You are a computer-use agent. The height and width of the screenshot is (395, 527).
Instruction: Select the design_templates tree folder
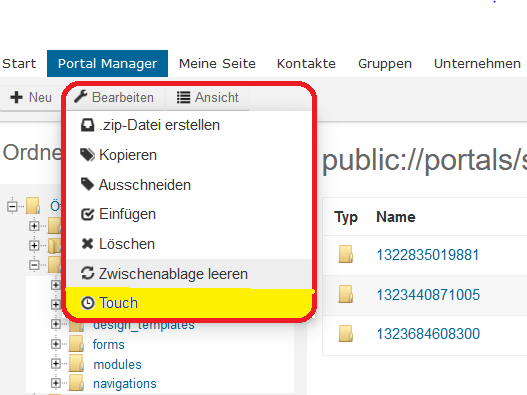tap(144, 325)
